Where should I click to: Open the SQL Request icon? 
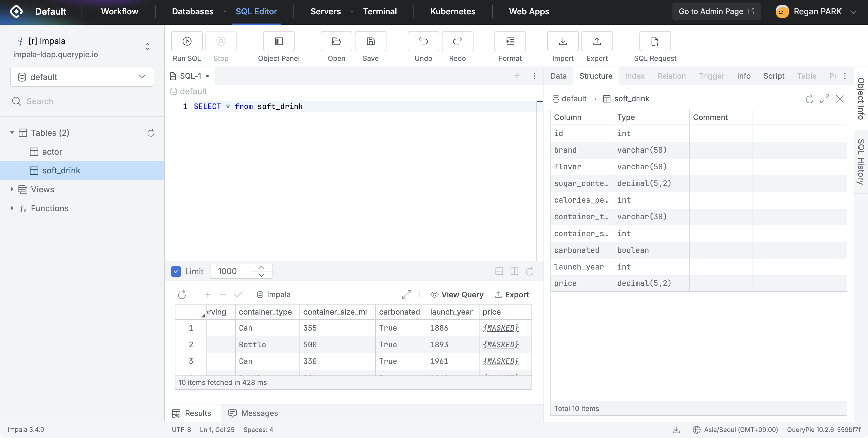(x=655, y=41)
